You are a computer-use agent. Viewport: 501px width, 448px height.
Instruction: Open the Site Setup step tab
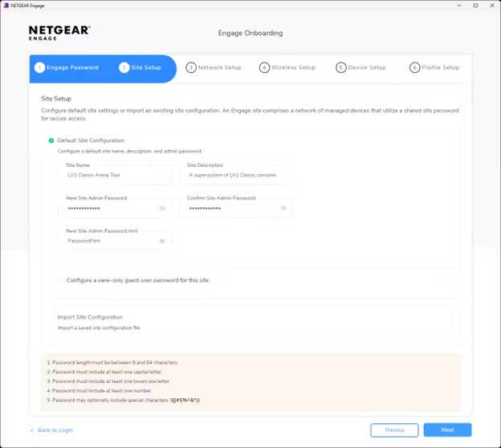141,67
